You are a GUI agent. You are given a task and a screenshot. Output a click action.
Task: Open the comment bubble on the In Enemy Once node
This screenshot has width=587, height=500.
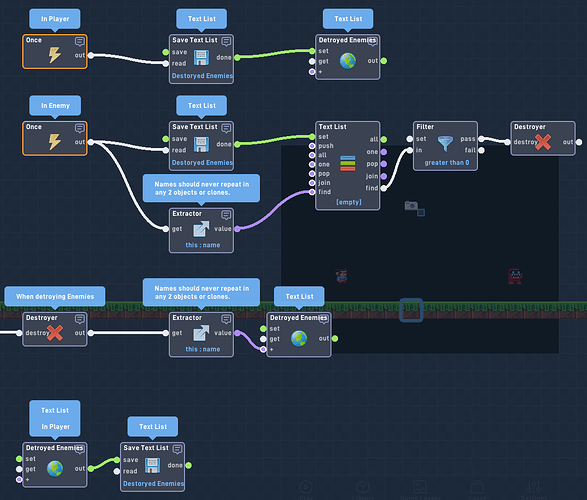pos(80,128)
